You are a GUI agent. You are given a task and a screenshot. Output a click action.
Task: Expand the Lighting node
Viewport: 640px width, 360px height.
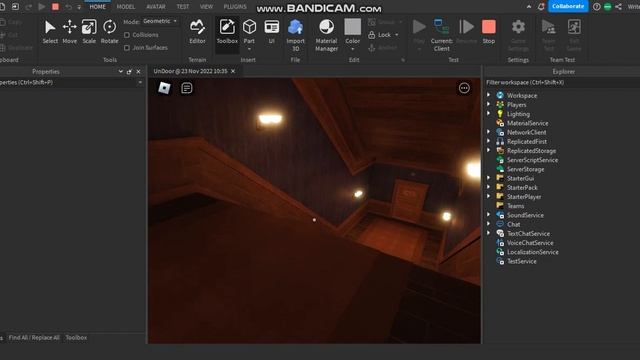tap(489, 113)
